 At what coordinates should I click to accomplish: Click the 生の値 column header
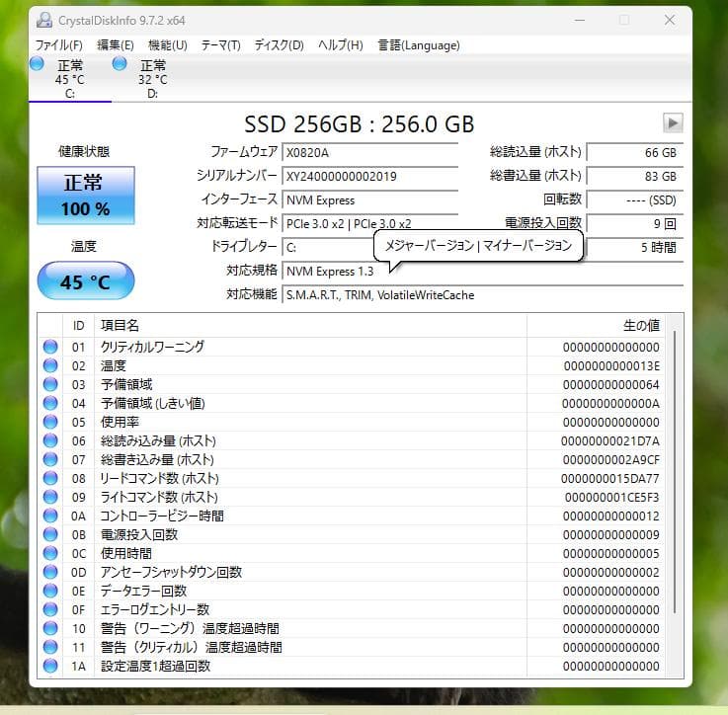click(x=596, y=326)
